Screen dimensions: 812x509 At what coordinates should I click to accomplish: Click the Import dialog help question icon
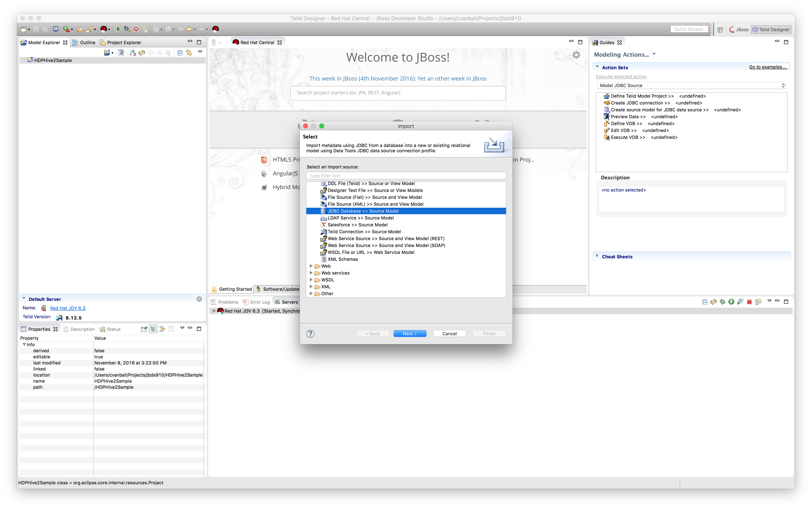pyautogui.click(x=310, y=334)
